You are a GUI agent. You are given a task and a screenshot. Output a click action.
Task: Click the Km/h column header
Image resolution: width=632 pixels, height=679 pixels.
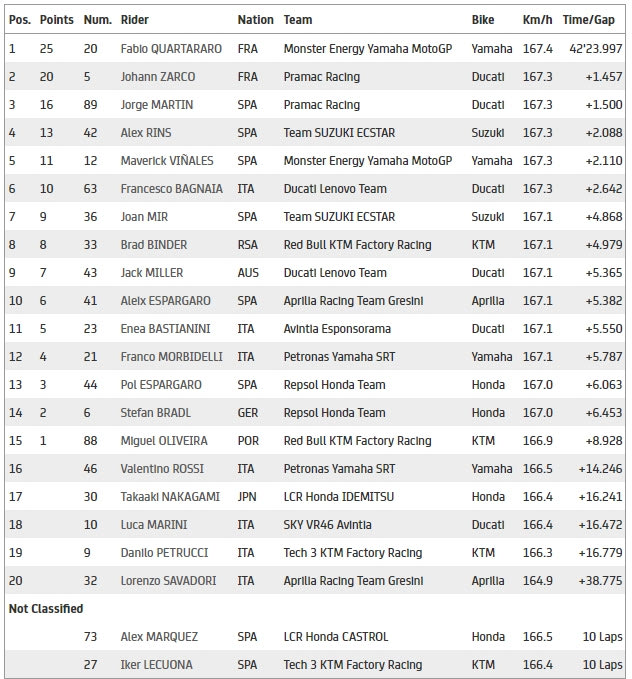pos(537,20)
